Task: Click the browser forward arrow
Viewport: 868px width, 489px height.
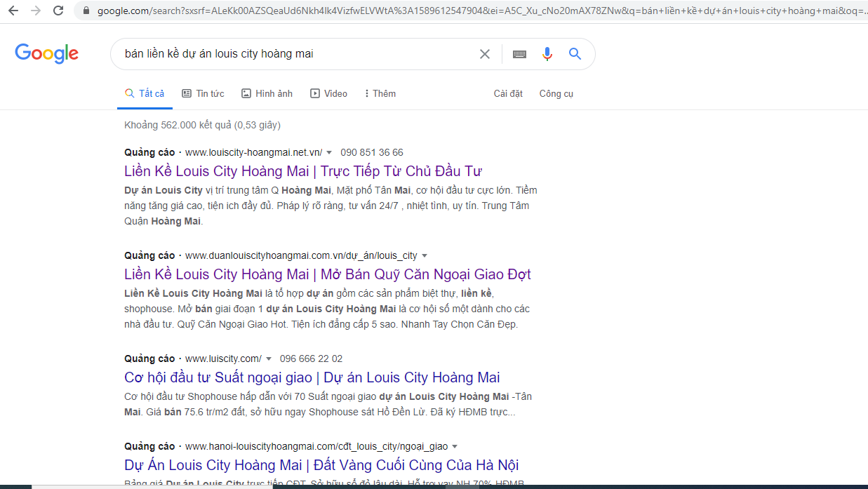Action: [x=36, y=11]
